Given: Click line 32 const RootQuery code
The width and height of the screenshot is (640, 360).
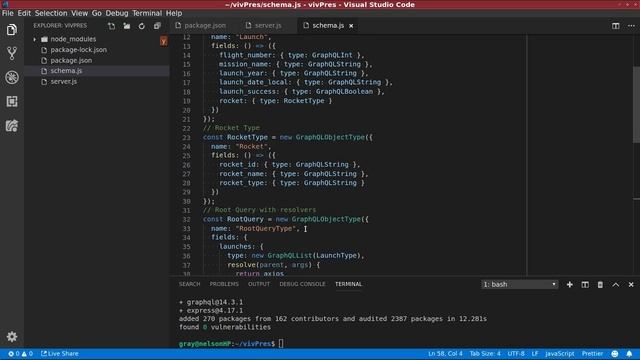Looking at the screenshot, I should [x=286, y=219].
